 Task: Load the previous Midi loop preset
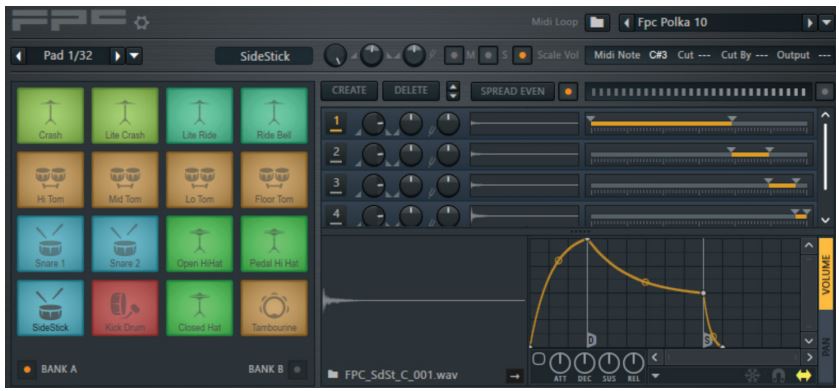(627, 22)
